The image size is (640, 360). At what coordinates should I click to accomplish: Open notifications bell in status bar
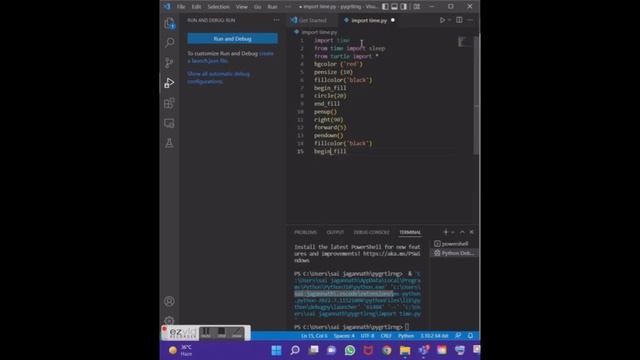coord(470,336)
